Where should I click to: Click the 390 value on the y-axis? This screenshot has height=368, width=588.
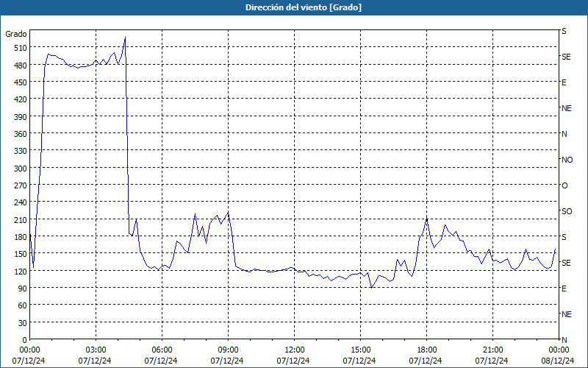(21, 117)
